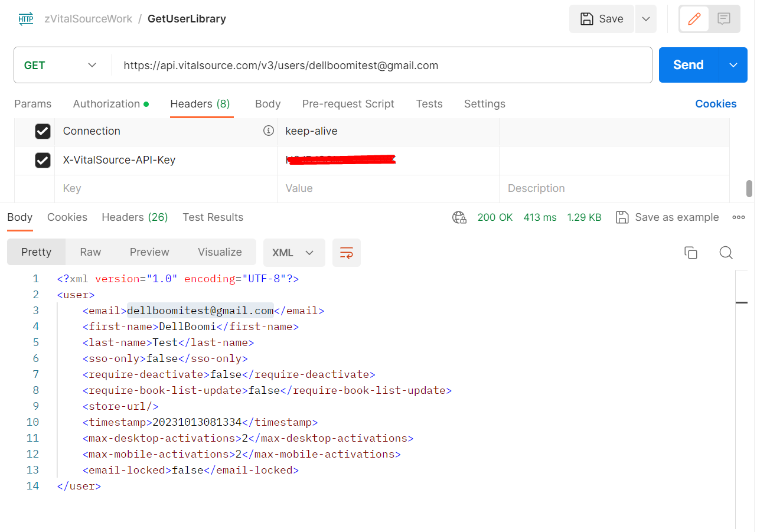The width and height of the screenshot is (757, 532).
Task: Select the Pretty view
Action: pos(37,252)
